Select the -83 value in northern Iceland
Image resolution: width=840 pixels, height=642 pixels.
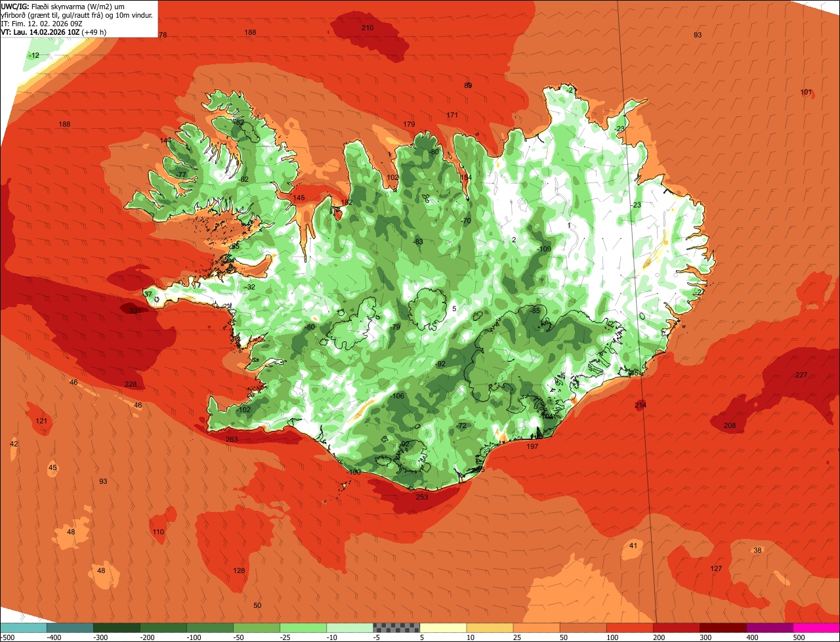(418, 242)
